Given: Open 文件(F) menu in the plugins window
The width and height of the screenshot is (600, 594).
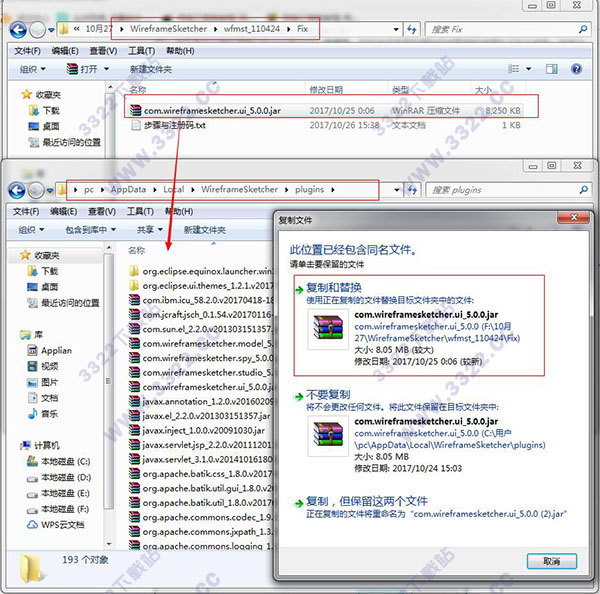Looking at the screenshot, I should [26, 211].
